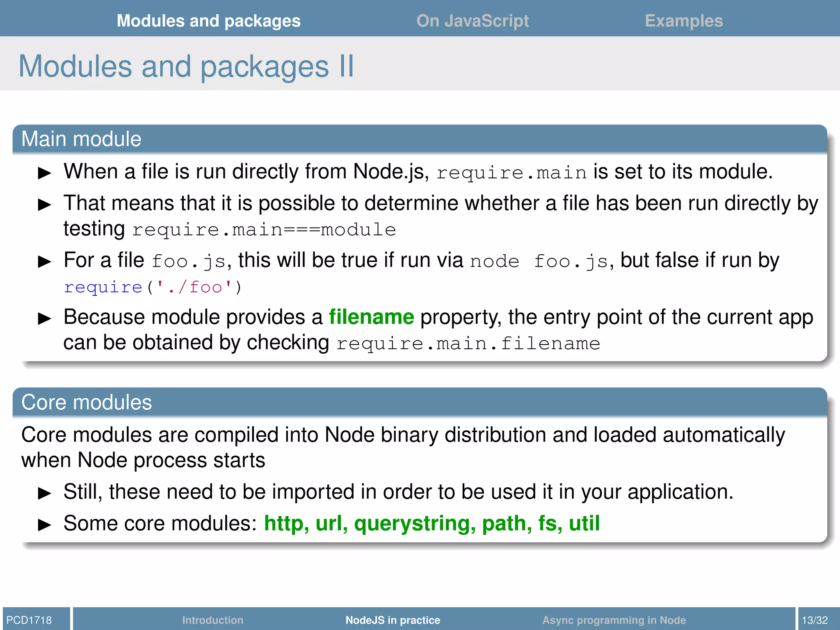This screenshot has width=840, height=630.
Task: Open the Modules and packages section
Action: [208, 21]
